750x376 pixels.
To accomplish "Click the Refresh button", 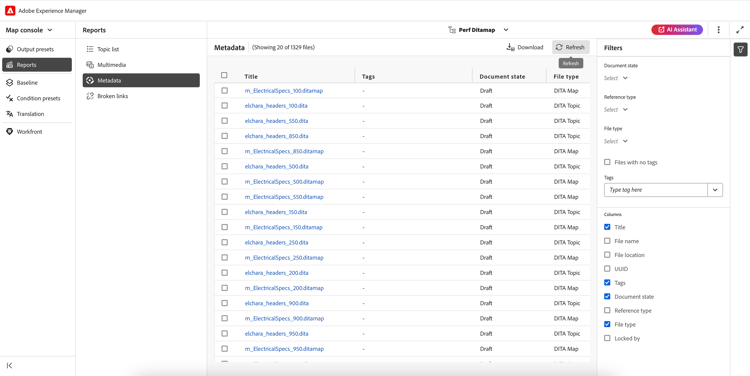I will [x=571, y=47].
